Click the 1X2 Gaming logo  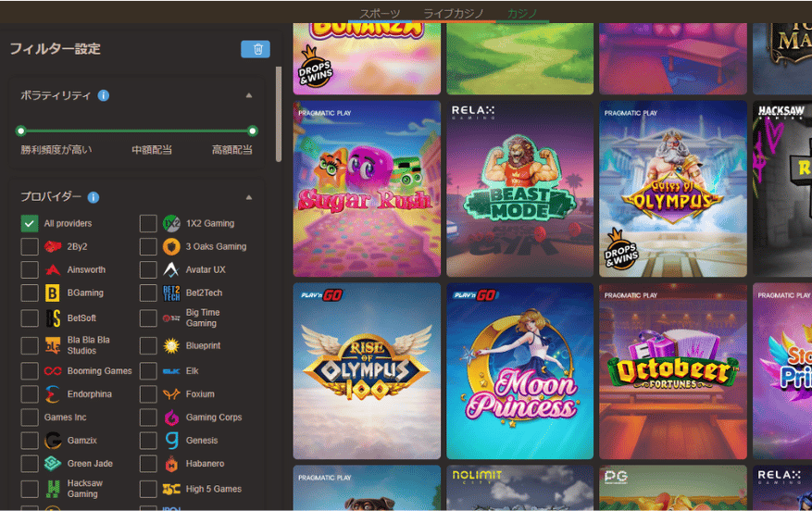coord(171,224)
